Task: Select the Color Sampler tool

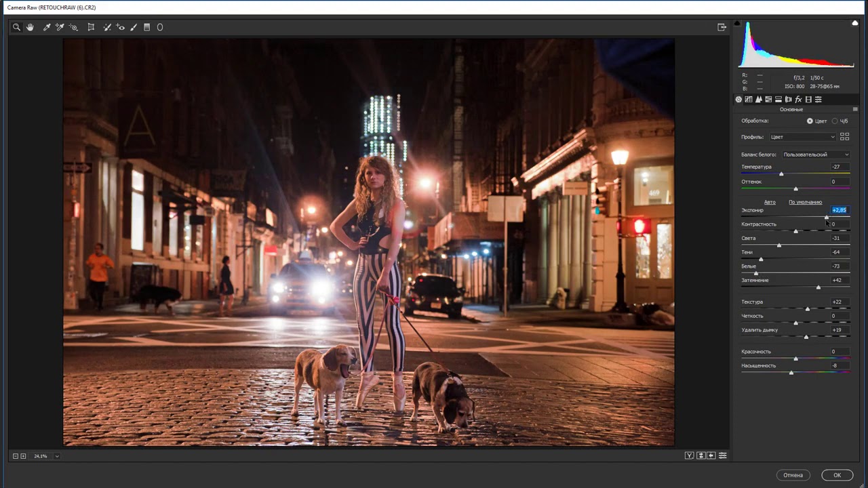Action: 60,27
